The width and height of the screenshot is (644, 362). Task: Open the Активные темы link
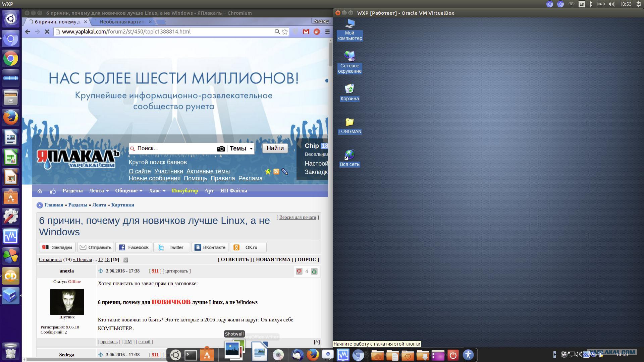click(208, 171)
